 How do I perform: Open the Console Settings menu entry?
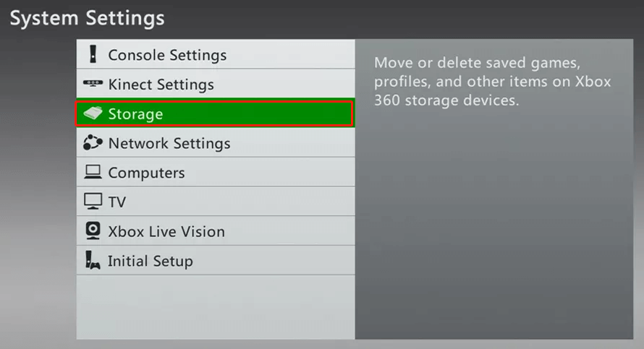pos(167,55)
